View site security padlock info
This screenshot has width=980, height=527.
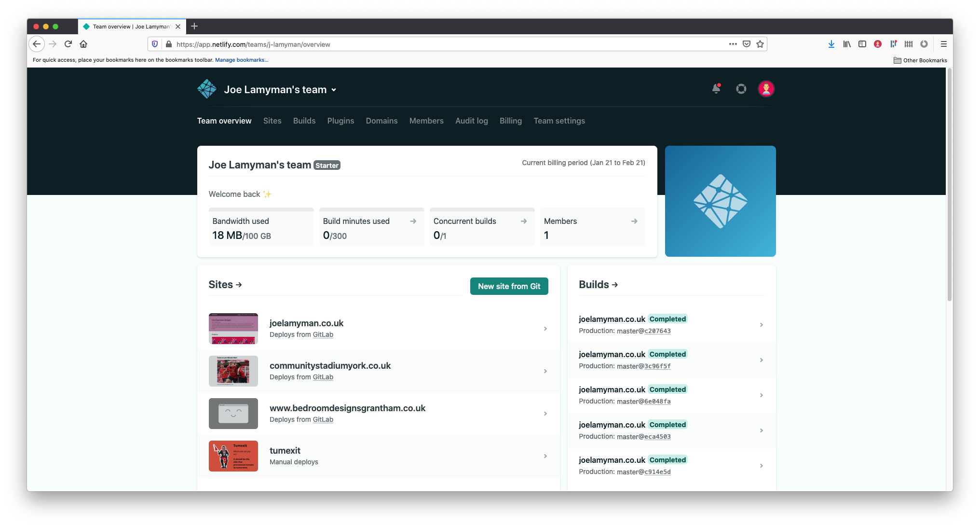pos(169,44)
